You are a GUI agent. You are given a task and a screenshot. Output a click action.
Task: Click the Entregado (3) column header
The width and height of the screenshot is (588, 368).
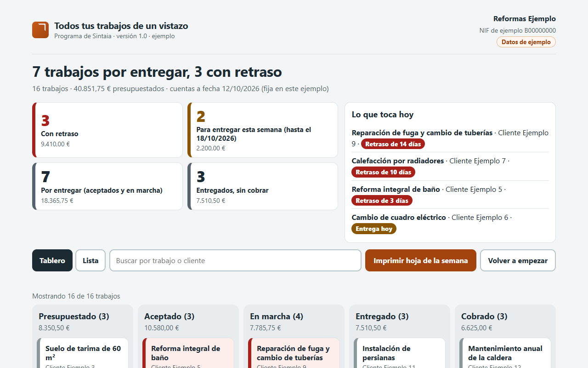[x=382, y=316]
